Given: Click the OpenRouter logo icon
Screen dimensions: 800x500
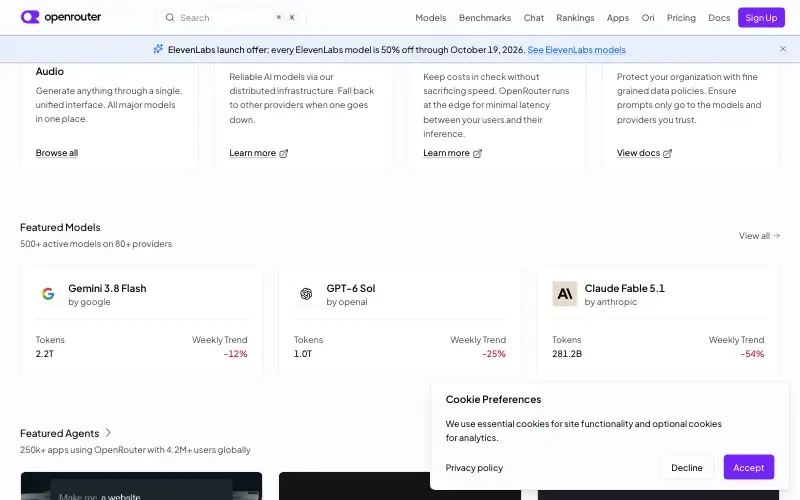Looking at the screenshot, I should [30, 17].
